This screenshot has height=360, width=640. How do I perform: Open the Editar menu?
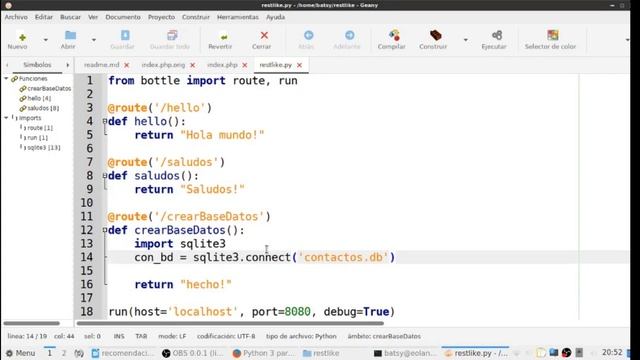44,17
